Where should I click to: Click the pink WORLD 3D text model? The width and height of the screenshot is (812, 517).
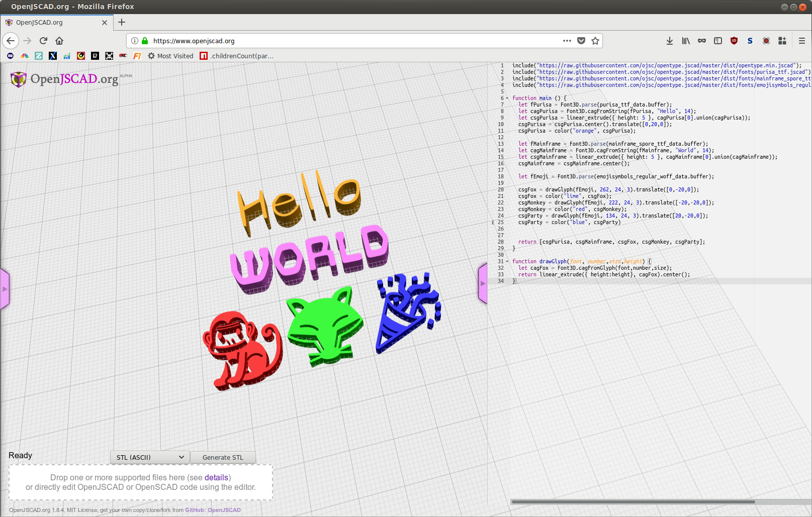click(309, 259)
